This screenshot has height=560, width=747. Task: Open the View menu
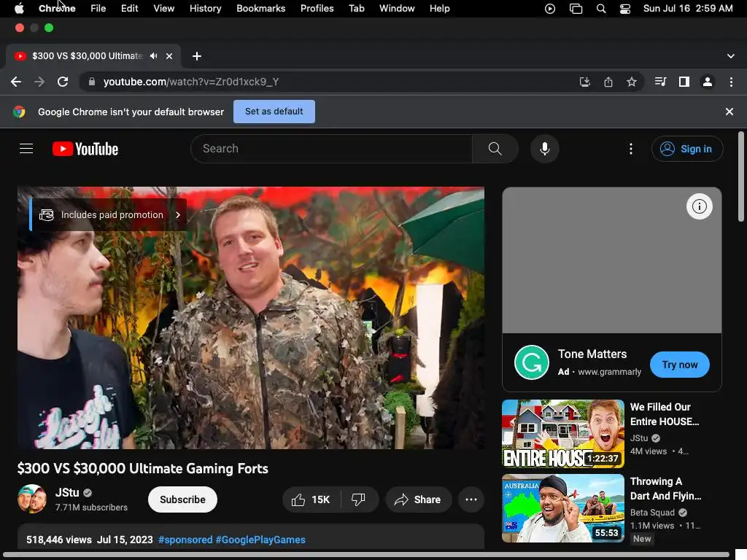(163, 9)
